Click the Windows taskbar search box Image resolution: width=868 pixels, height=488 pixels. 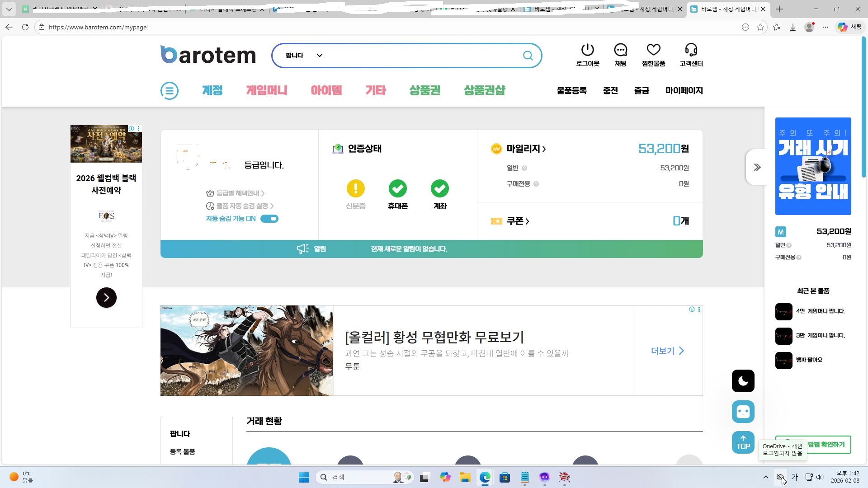tap(364, 477)
